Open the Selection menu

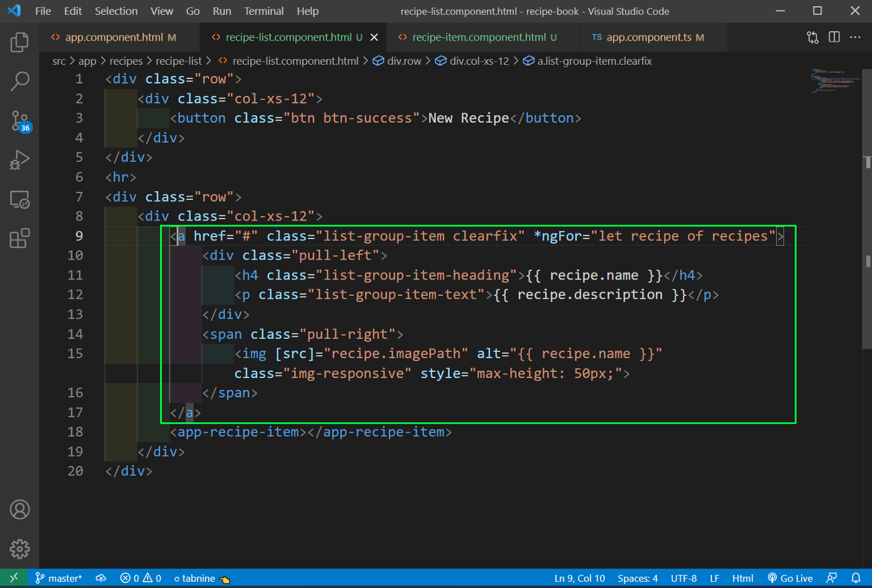pyautogui.click(x=116, y=11)
